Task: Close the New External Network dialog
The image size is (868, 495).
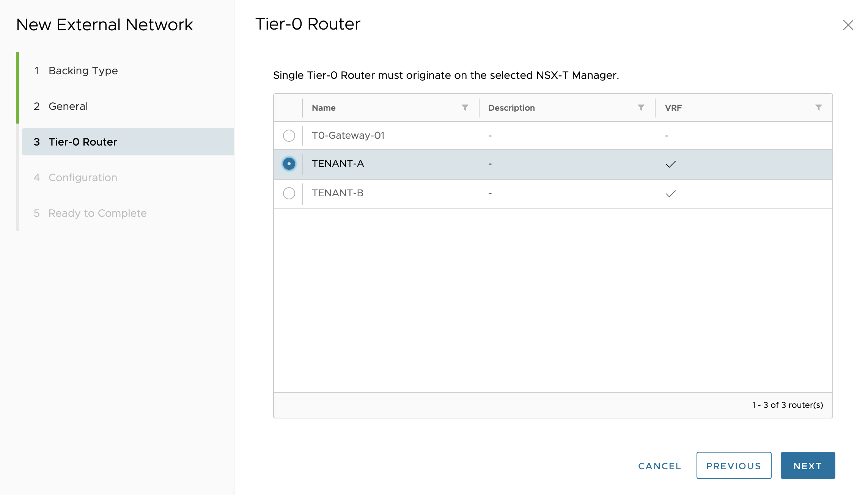Action: 848,25
